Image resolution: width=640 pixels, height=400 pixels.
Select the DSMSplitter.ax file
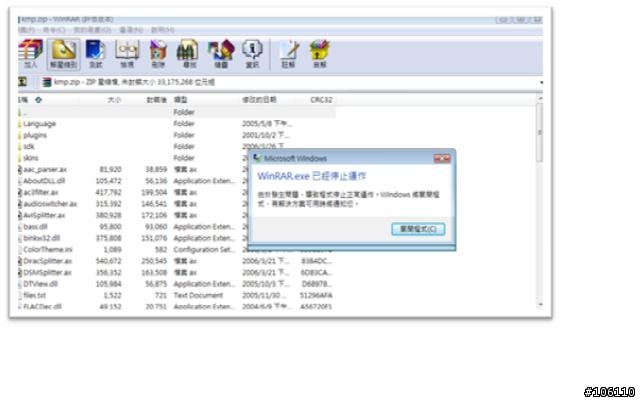pyautogui.click(x=47, y=272)
